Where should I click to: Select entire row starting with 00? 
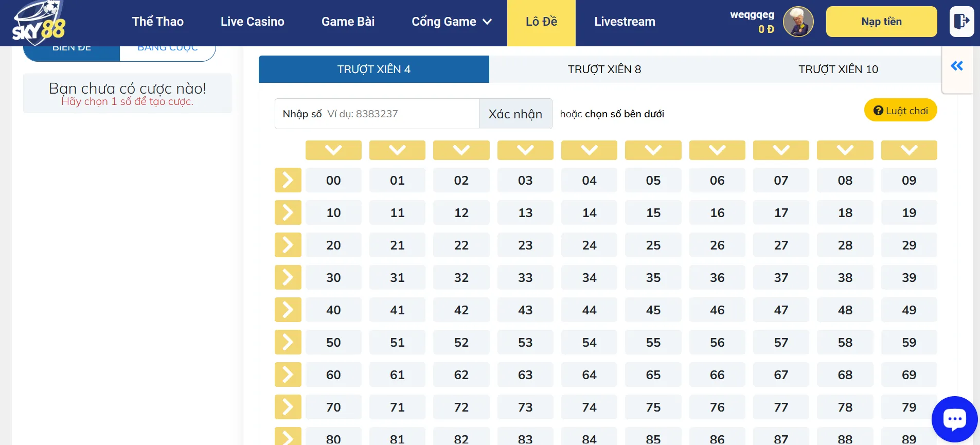point(288,180)
